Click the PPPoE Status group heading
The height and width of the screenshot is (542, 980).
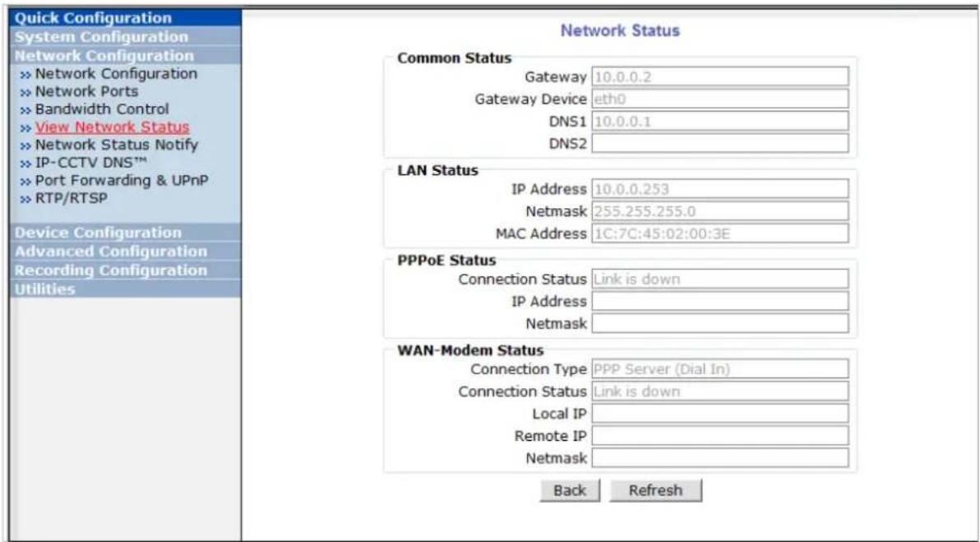tap(446, 260)
